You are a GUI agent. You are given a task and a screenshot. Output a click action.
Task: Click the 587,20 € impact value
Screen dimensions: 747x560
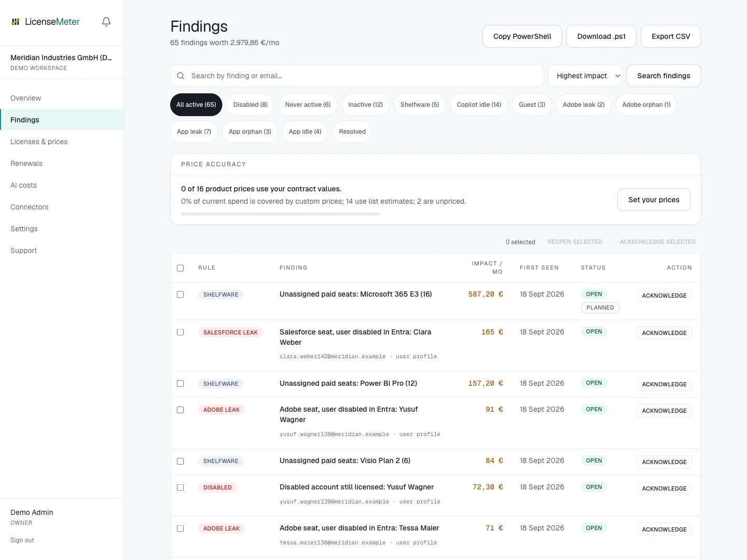(486, 295)
